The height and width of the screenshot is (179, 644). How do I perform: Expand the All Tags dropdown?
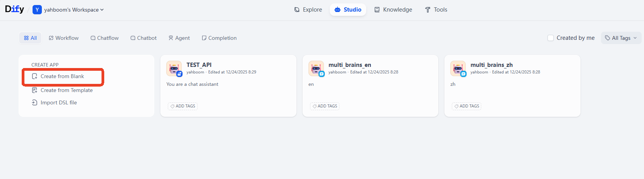pos(621,38)
